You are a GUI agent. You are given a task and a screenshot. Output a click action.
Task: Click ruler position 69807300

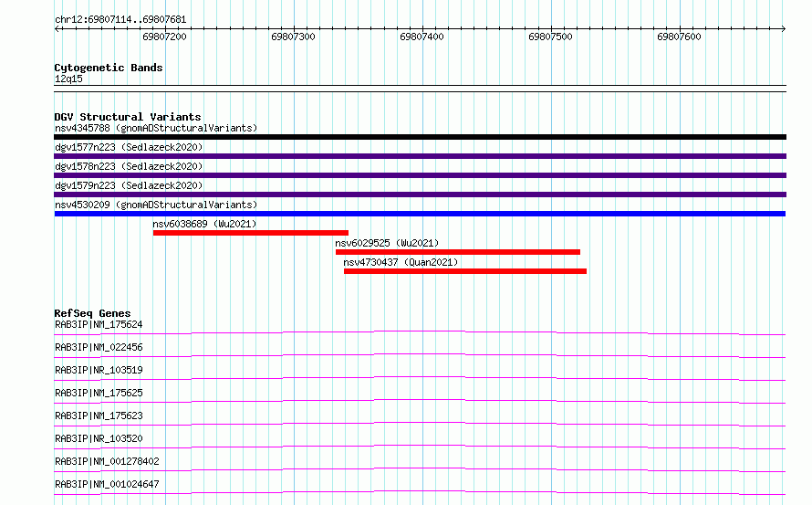tap(293, 37)
